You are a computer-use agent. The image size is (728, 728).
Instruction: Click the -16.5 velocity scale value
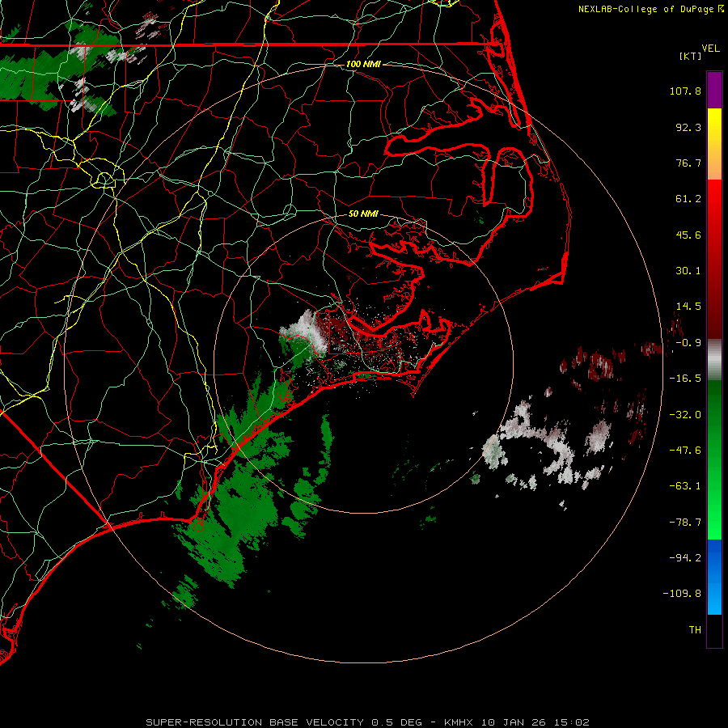[x=685, y=379]
